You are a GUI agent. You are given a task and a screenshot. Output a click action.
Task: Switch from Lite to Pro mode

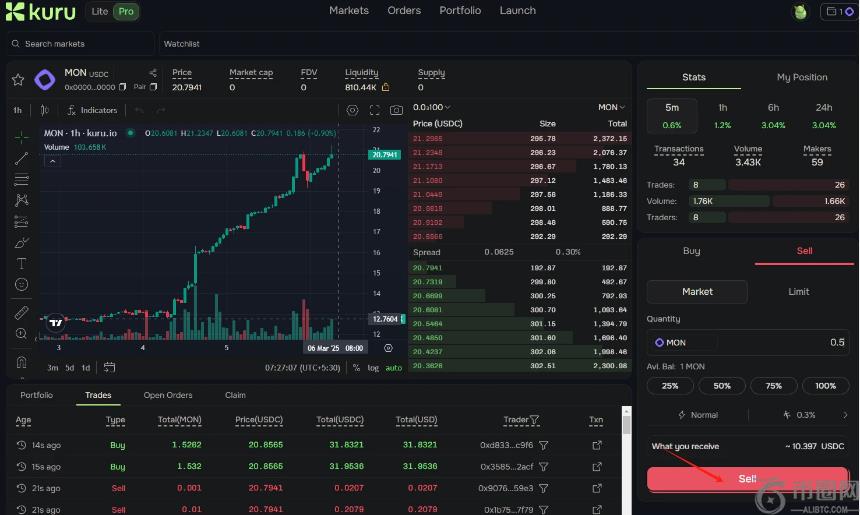(x=125, y=12)
